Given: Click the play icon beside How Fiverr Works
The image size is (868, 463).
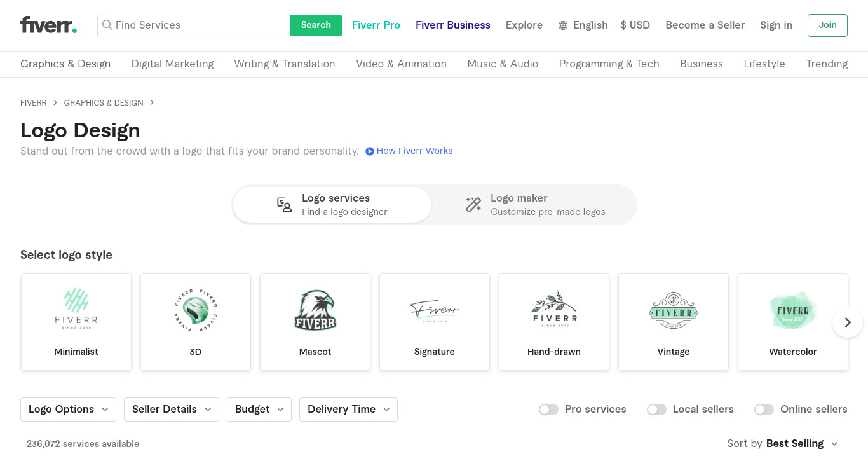Looking at the screenshot, I should click(x=370, y=151).
